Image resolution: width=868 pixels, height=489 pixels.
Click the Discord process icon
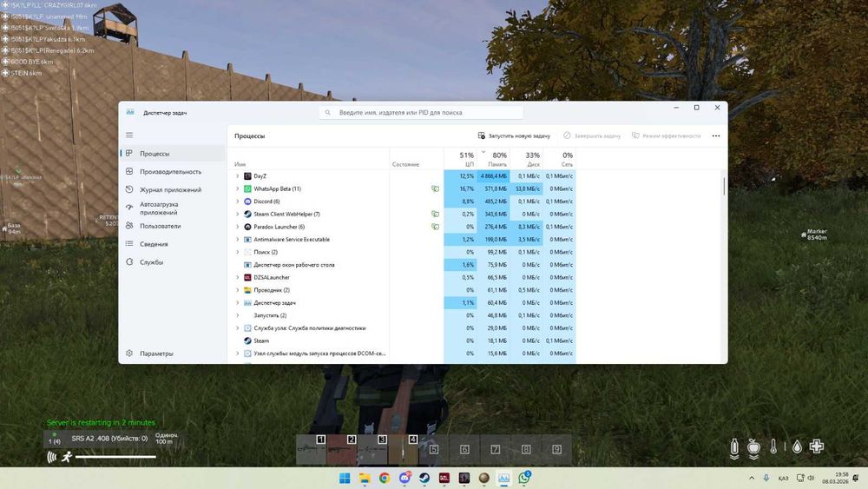tap(247, 202)
